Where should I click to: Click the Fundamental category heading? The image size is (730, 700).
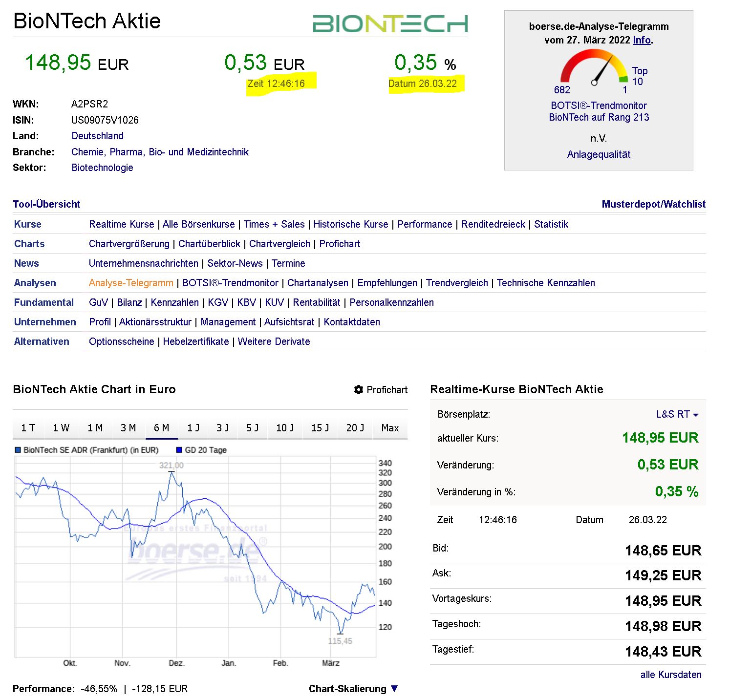[x=43, y=302]
